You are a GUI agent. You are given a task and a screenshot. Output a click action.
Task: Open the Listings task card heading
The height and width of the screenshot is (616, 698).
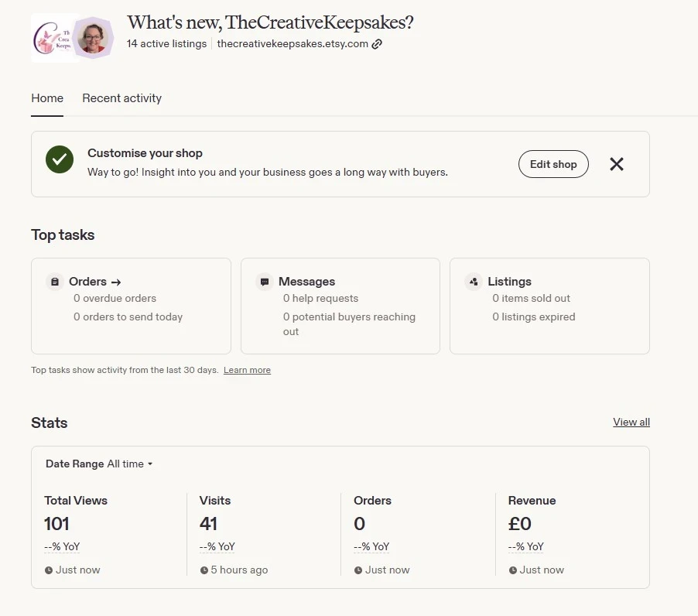click(x=509, y=281)
